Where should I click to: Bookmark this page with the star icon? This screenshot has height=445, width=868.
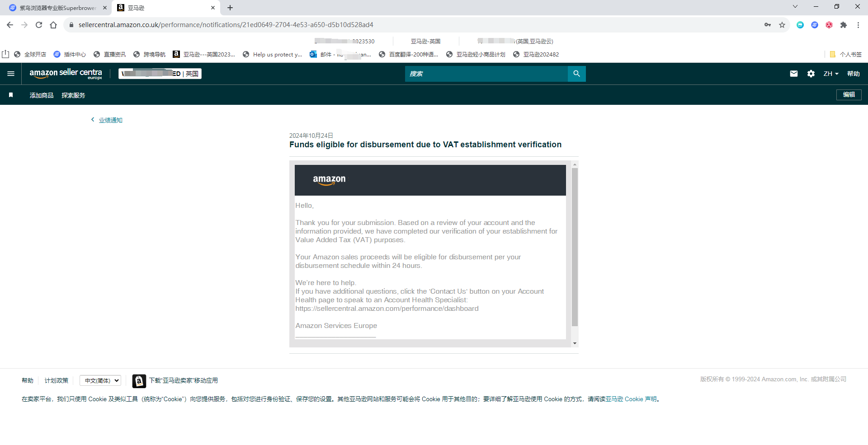tap(782, 25)
